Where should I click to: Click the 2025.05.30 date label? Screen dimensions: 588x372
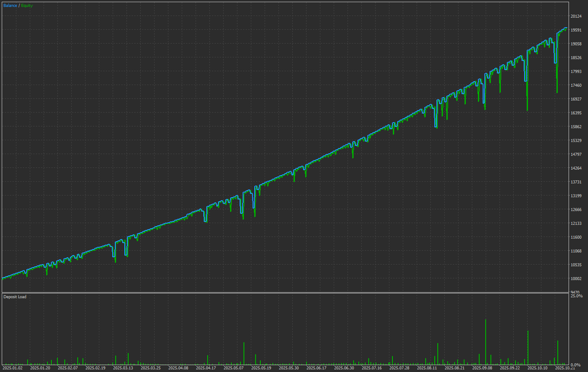(289, 368)
